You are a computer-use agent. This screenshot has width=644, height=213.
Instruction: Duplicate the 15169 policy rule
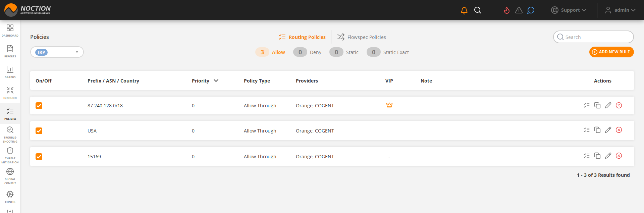tap(597, 156)
